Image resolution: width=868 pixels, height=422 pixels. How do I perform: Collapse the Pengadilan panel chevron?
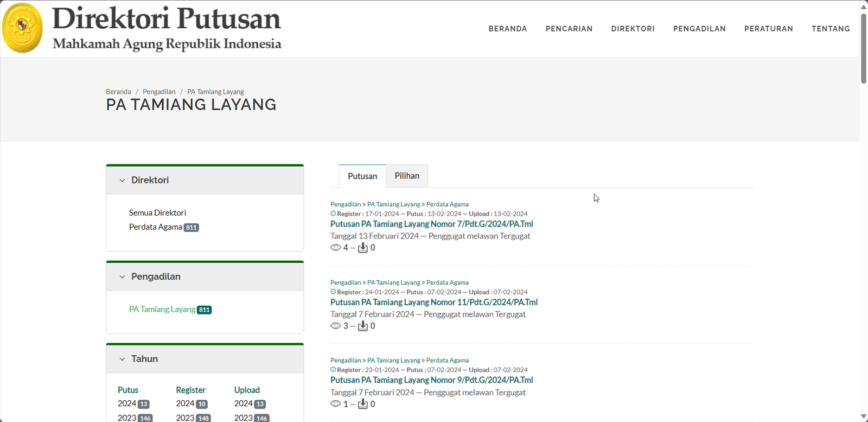pyautogui.click(x=122, y=277)
